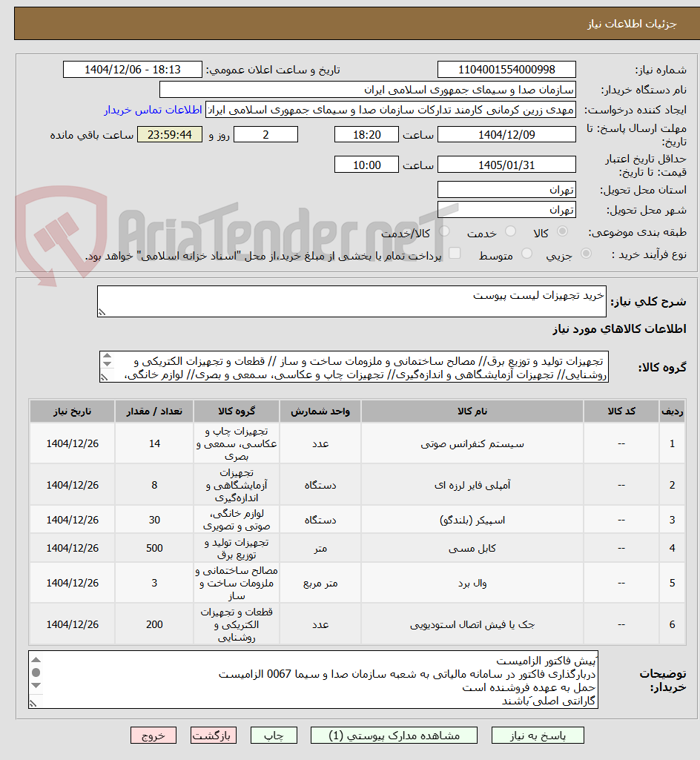700x760 pixels.
Task: Click quantity 14 in row 1
Action: tap(154, 444)
